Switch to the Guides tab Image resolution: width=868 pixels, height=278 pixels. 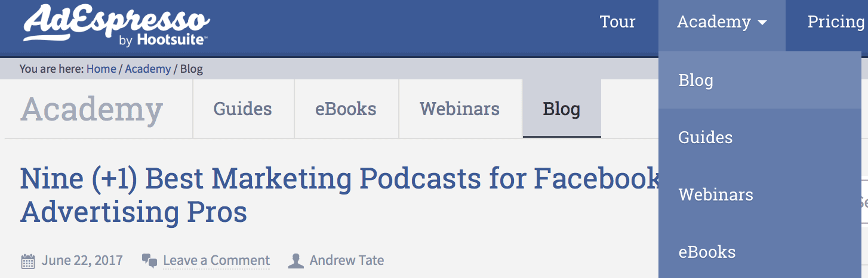tap(243, 109)
